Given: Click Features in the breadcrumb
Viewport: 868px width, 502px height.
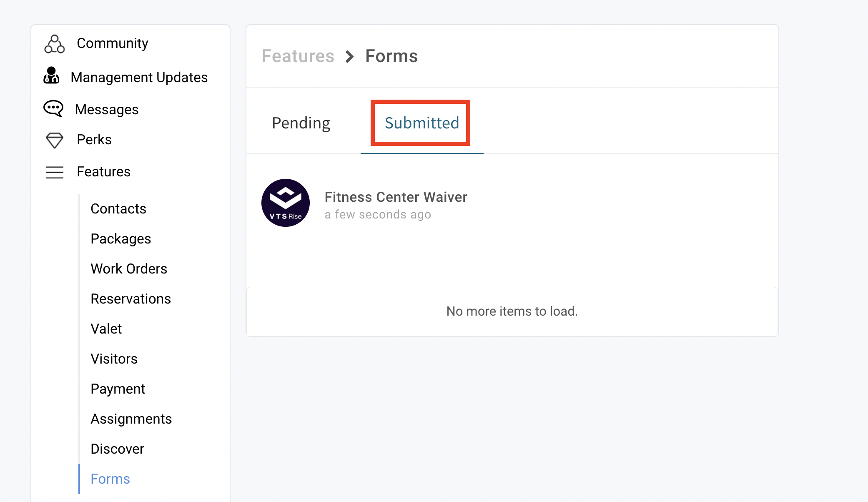Looking at the screenshot, I should point(298,56).
